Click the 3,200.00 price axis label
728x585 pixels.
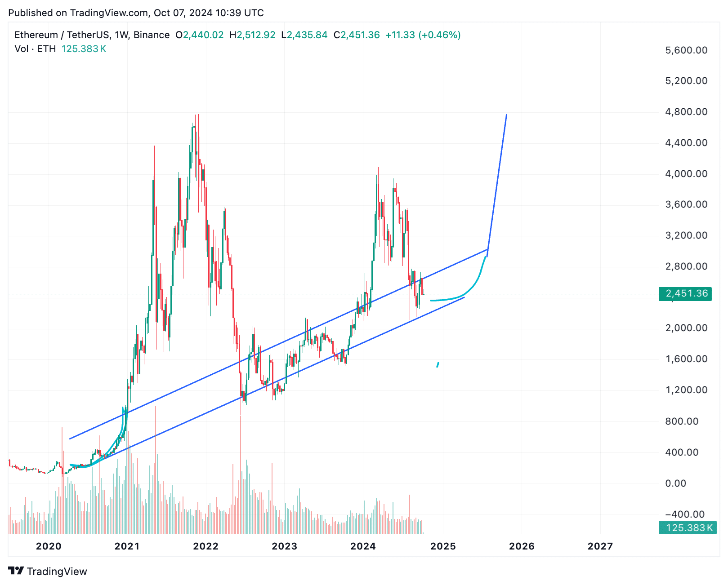tap(686, 235)
